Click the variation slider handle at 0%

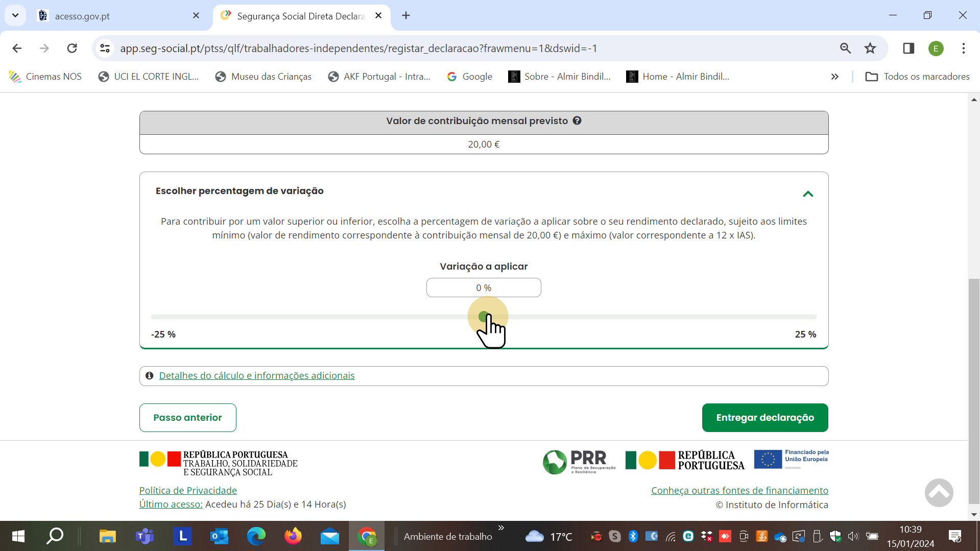pos(484,317)
